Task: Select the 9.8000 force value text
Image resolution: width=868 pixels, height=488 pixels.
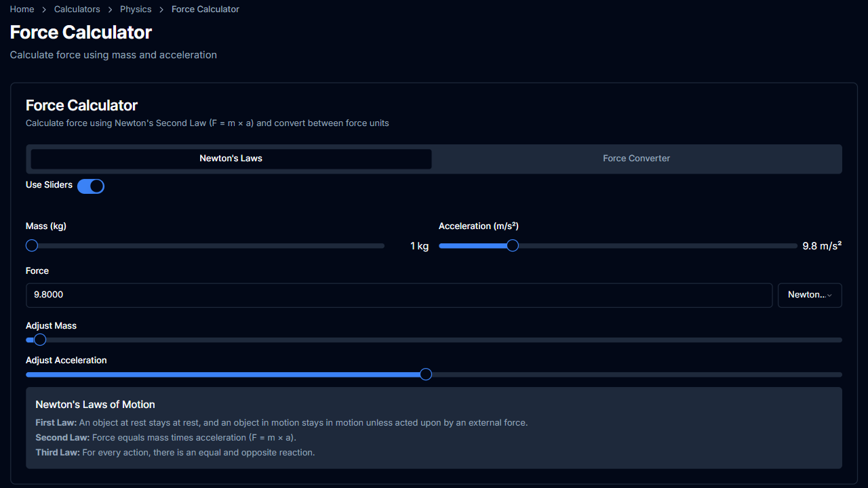Action: 48,294
